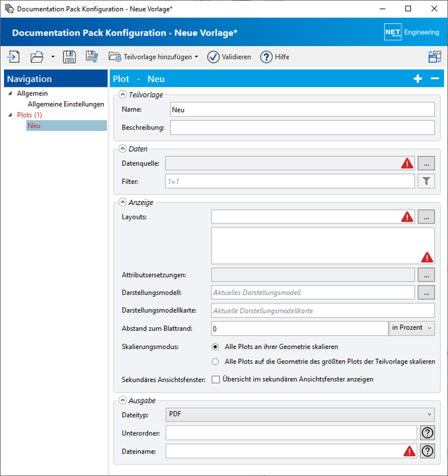Collapse the Teilvorlage section

click(122, 95)
